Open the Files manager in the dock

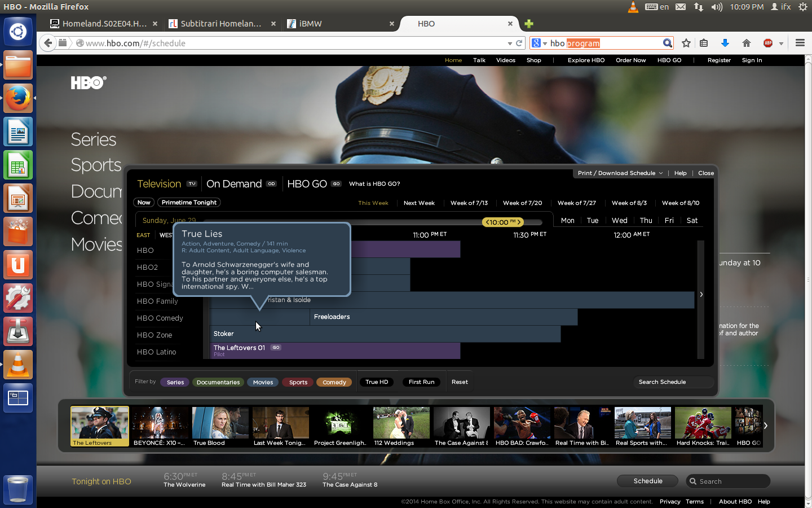(x=18, y=65)
